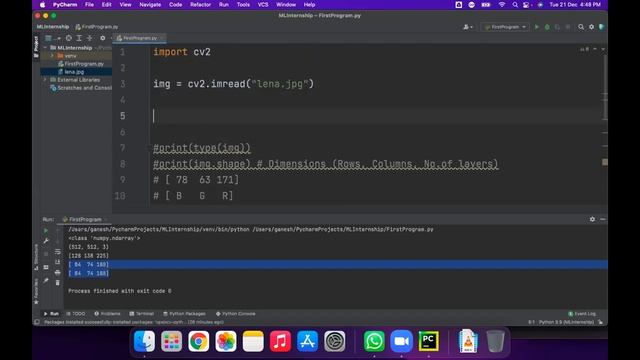
Task: Open WhatsApp from the Dock
Action: pyautogui.click(x=374, y=341)
